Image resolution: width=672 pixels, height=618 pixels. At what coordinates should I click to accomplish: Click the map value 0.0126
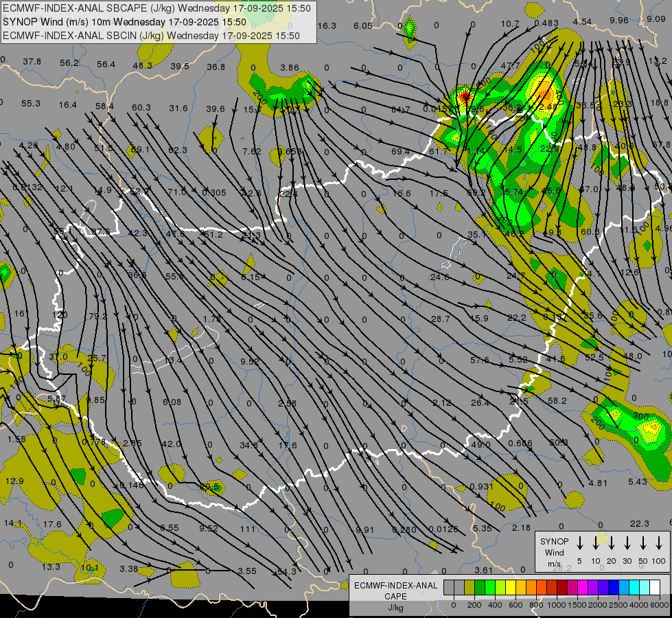point(443,529)
